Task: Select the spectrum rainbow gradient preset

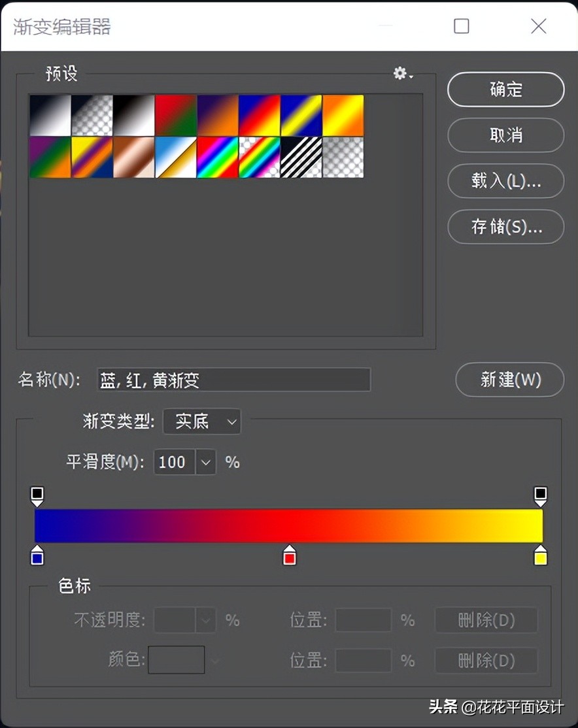Action: (x=218, y=157)
